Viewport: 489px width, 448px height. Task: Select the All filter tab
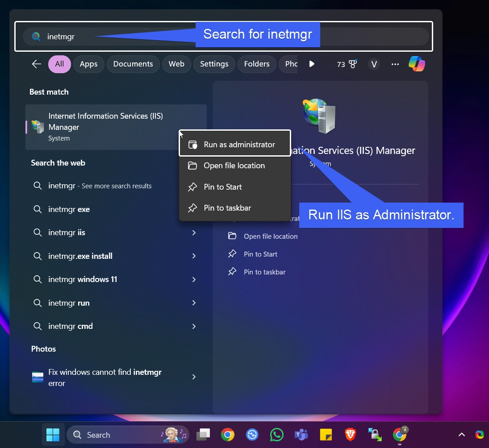(x=59, y=64)
